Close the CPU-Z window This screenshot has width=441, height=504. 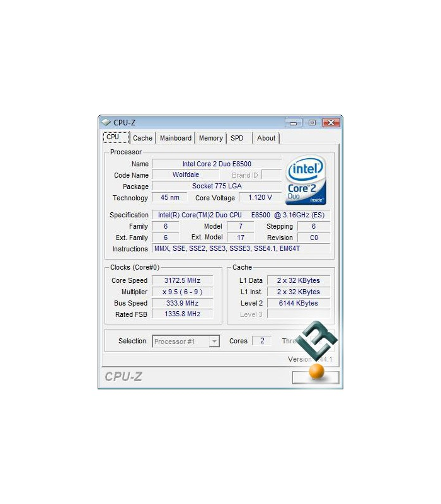(331, 122)
